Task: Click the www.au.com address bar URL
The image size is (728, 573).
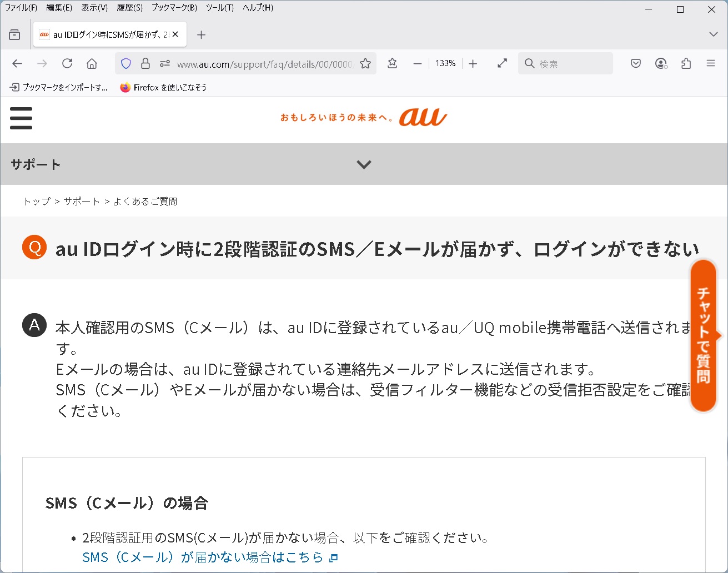Action: click(x=265, y=64)
